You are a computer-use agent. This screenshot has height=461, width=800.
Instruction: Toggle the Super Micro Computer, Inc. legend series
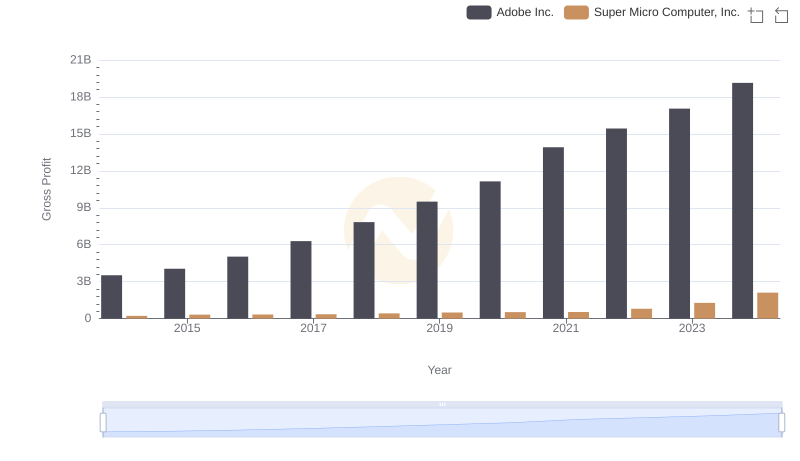pyautogui.click(x=652, y=12)
